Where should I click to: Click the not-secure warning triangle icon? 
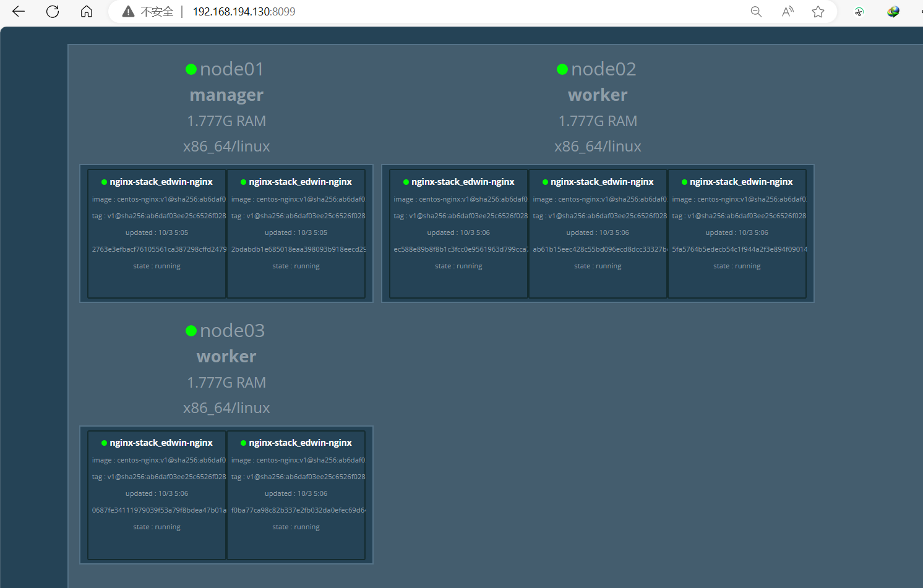[x=128, y=11]
